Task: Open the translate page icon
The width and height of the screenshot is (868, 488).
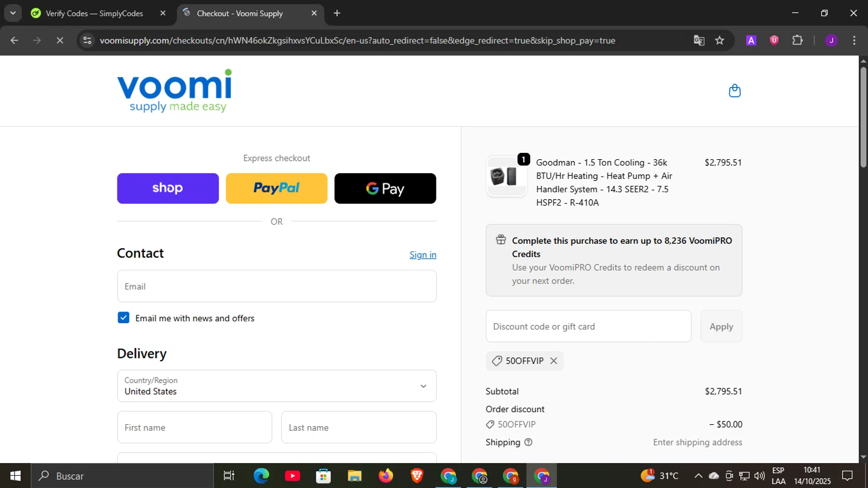Action: (x=699, y=41)
